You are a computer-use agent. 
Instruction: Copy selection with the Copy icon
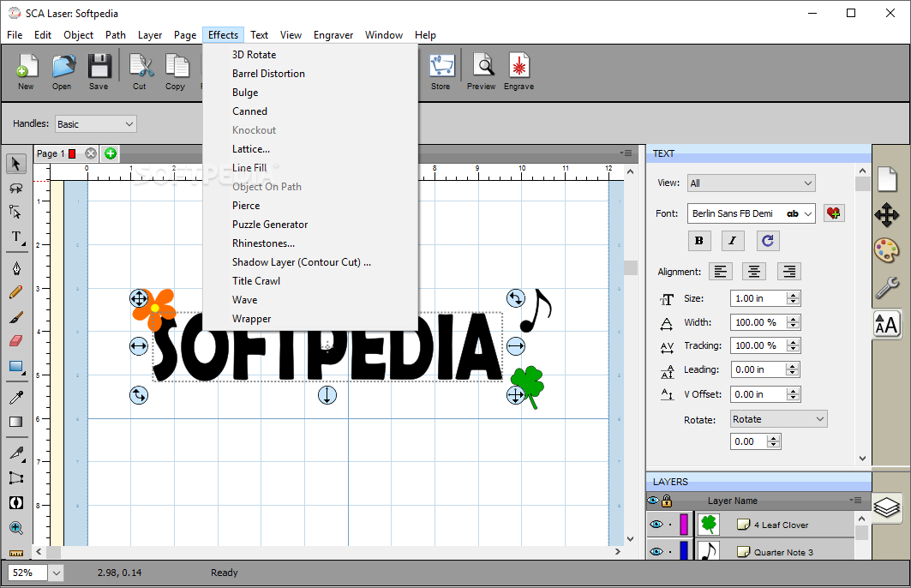pyautogui.click(x=176, y=72)
